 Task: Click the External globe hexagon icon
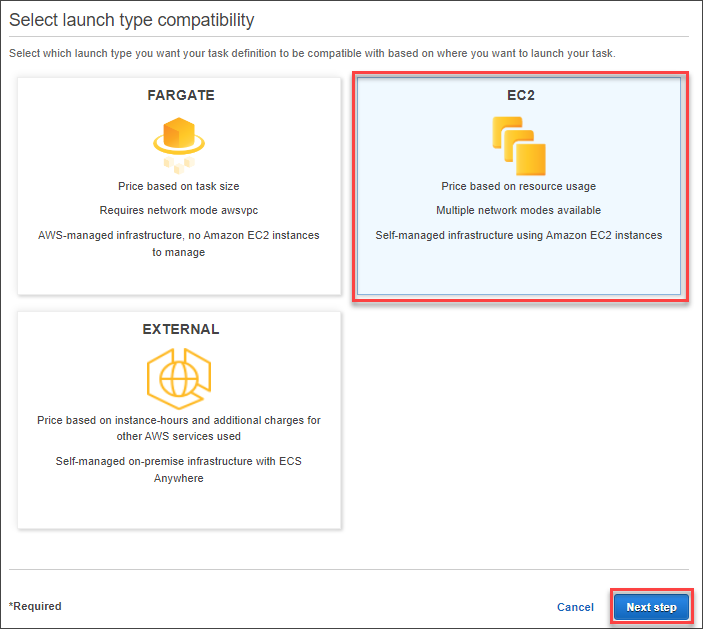(179, 379)
